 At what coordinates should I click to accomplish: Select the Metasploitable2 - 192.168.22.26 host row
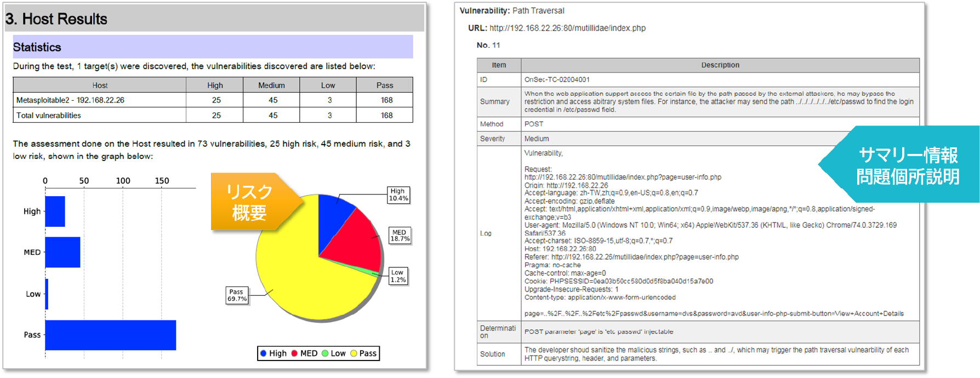tap(70, 100)
